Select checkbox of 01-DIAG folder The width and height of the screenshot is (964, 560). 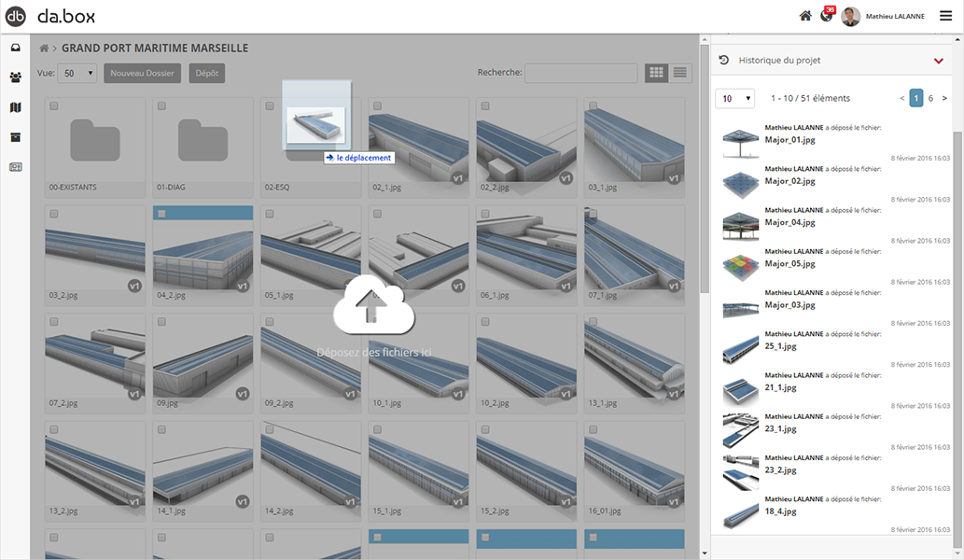pyautogui.click(x=161, y=106)
